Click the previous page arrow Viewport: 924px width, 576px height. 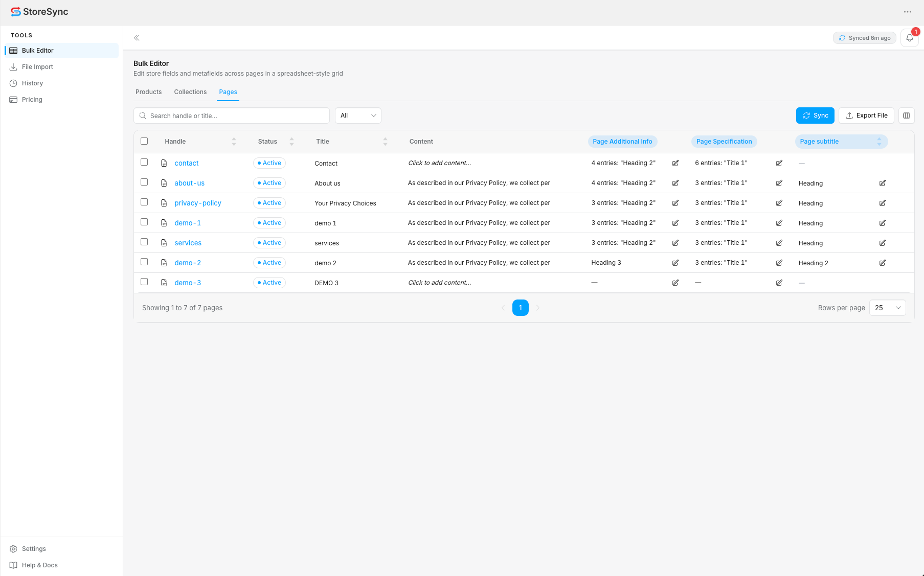(x=503, y=308)
